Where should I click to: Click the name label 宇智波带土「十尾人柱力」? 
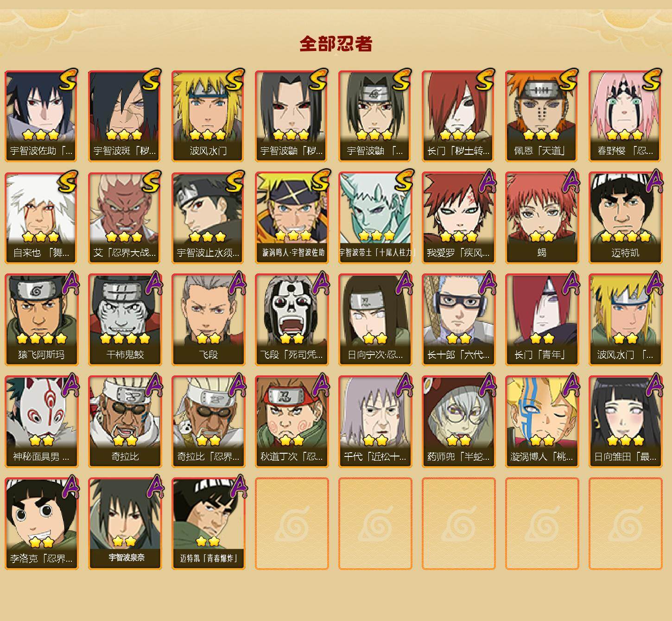[x=375, y=253]
